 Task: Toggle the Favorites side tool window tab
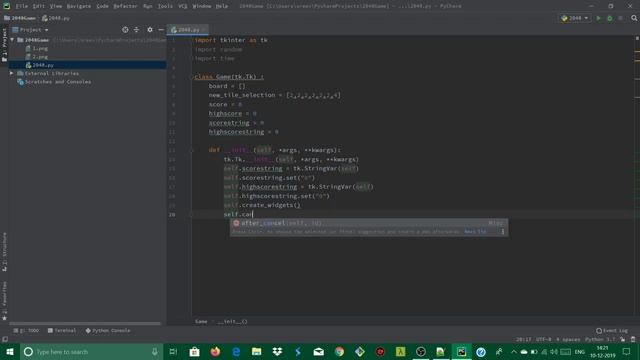click(x=4, y=301)
